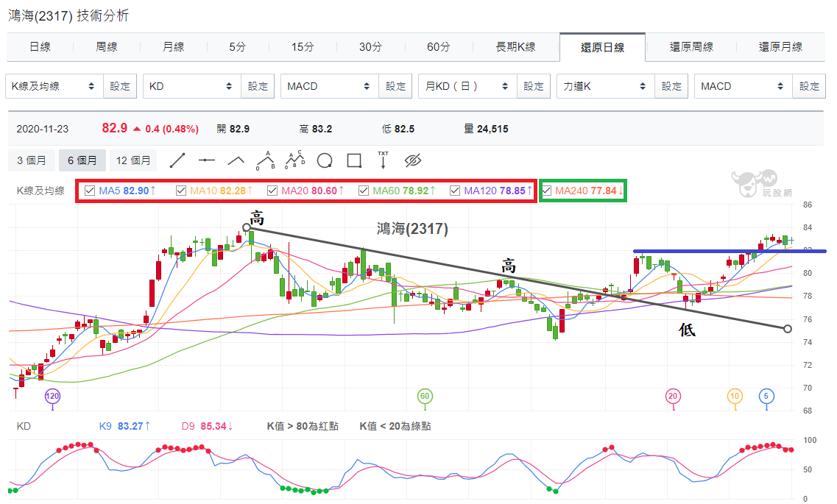Select the 0-A-B-C-D wave drawing tool
The height and width of the screenshot is (504, 837).
(294, 160)
